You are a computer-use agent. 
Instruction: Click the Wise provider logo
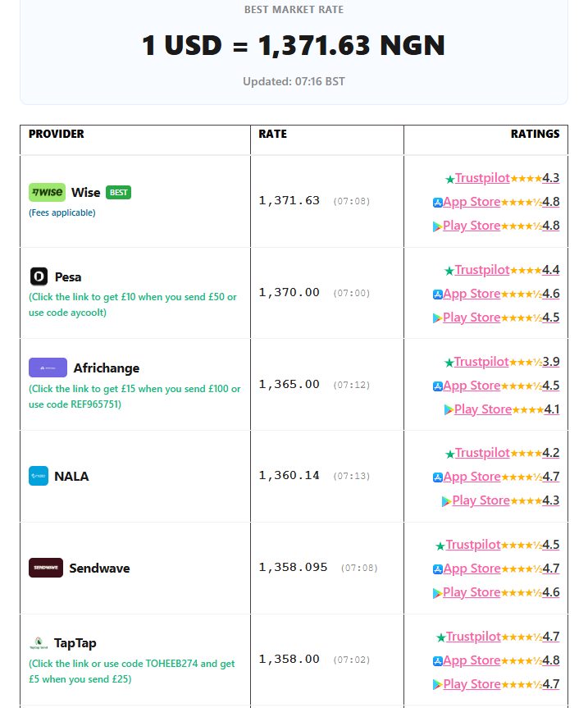(47, 192)
